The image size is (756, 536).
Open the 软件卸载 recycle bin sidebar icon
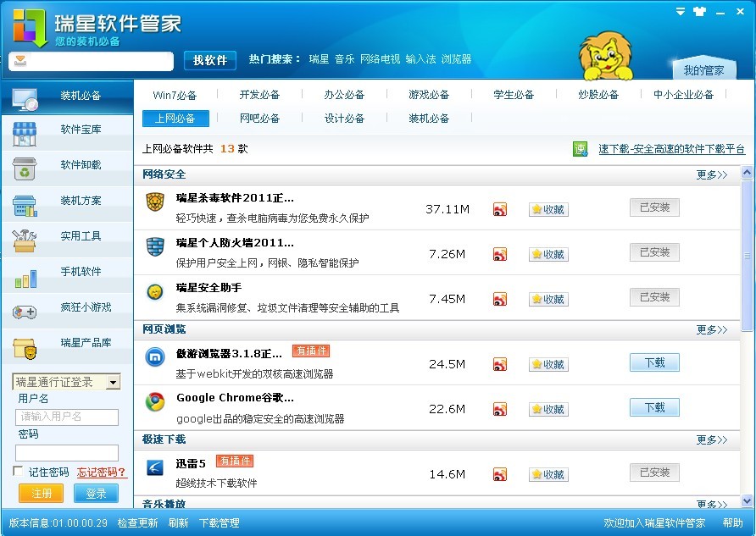25,168
